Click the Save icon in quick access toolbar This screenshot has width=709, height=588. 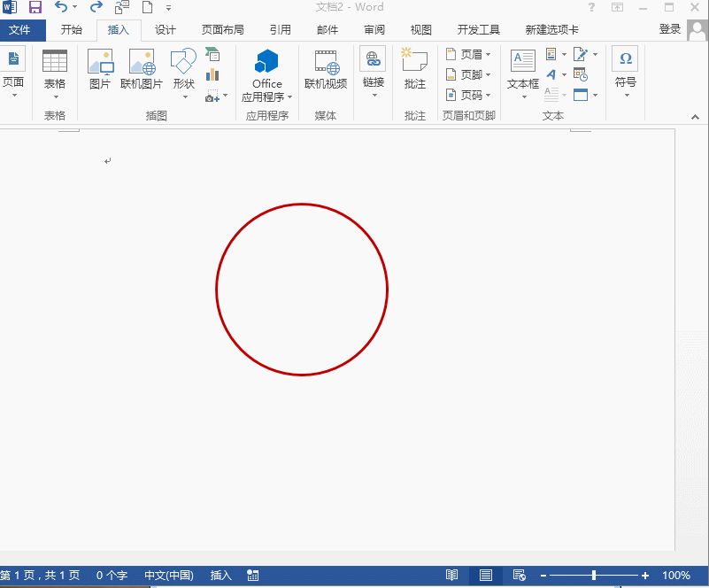[35, 7]
